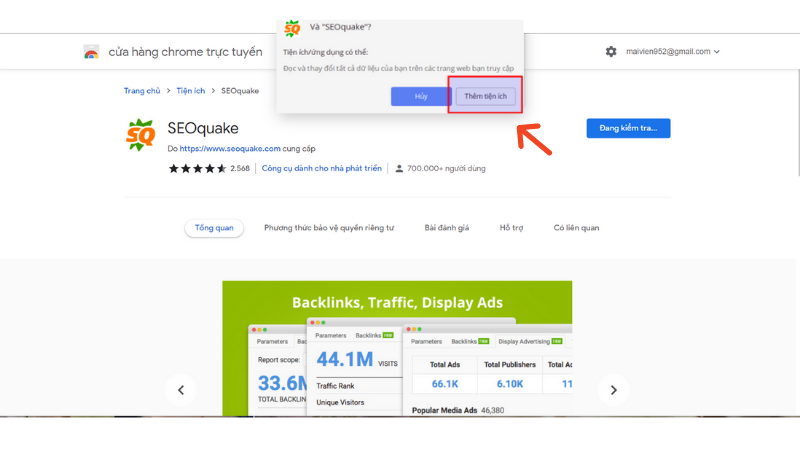Click the 2.568 ratings count
Screen dimensions: 800x450
[x=240, y=168]
